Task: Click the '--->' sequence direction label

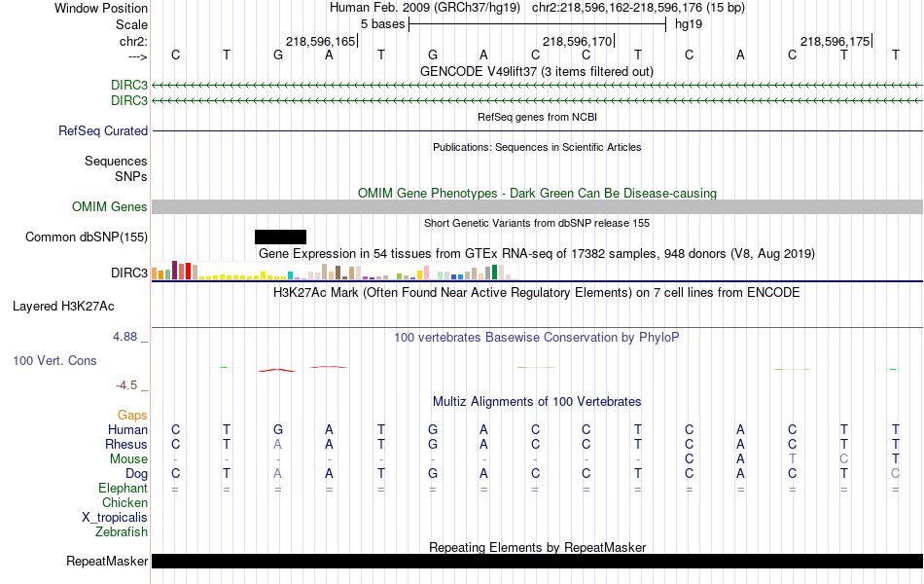Action: click(x=137, y=56)
